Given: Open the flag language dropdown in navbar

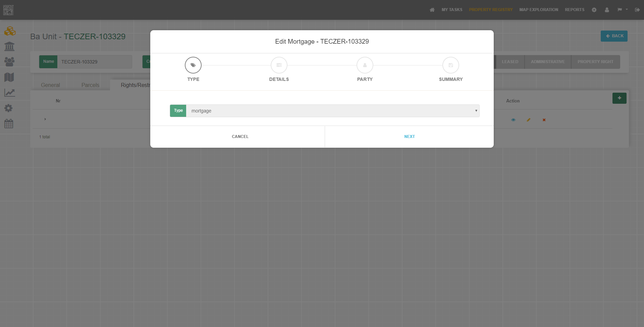Looking at the screenshot, I should pyautogui.click(x=622, y=10).
